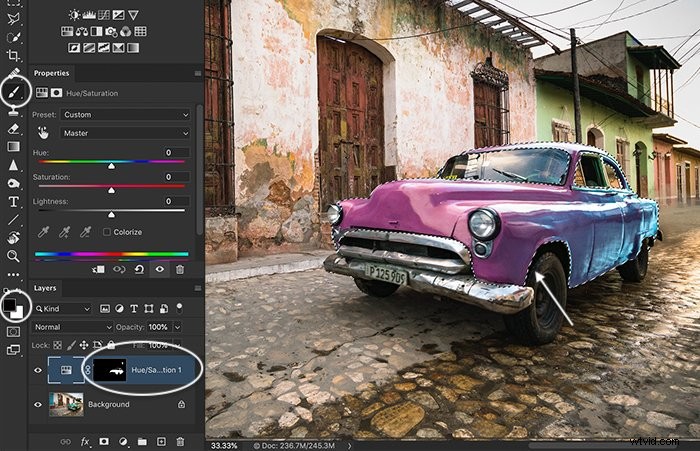Add a Gradient Map adjustment
The height and width of the screenshot is (451, 700).
tap(133, 48)
